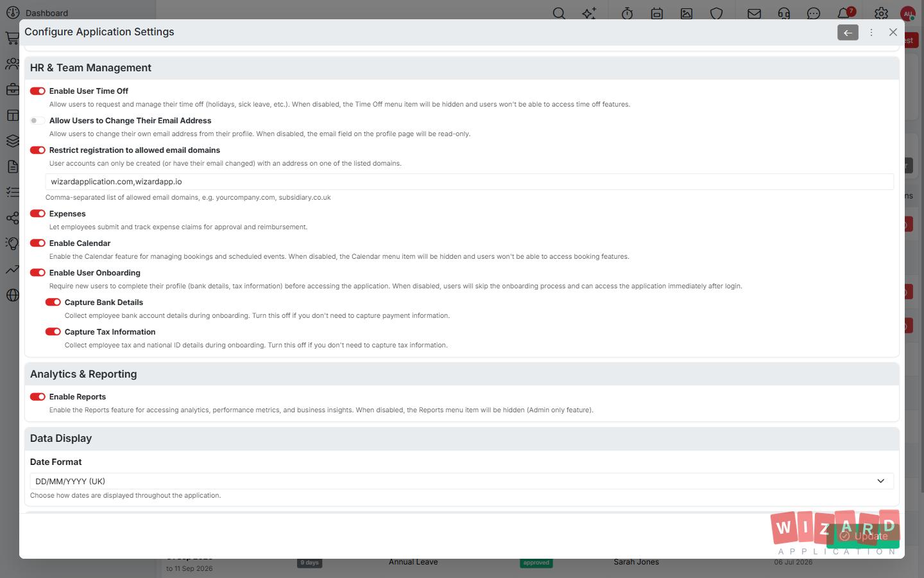Open the calendar icon in top bar
924x578 pixels.
tap(657, 13)
